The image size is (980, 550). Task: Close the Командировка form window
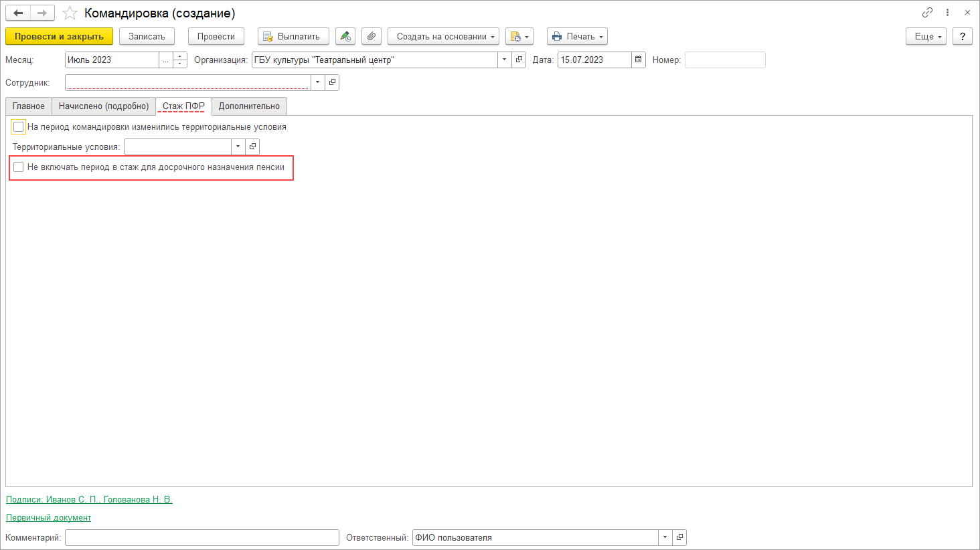(967, 13)
